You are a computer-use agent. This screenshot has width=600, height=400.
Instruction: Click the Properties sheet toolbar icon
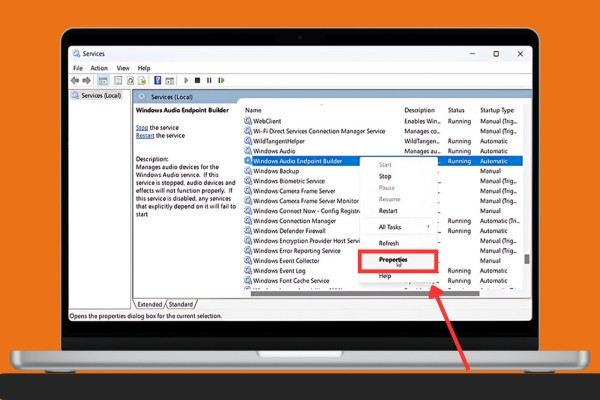click(118, 80)
